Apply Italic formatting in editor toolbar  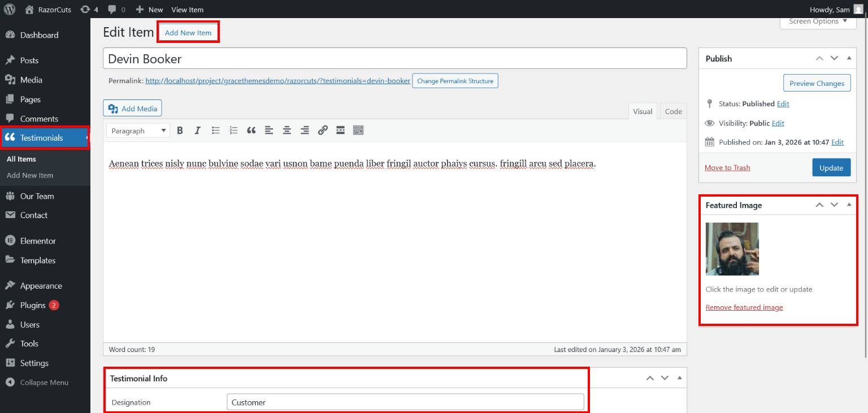click(197, 131)
